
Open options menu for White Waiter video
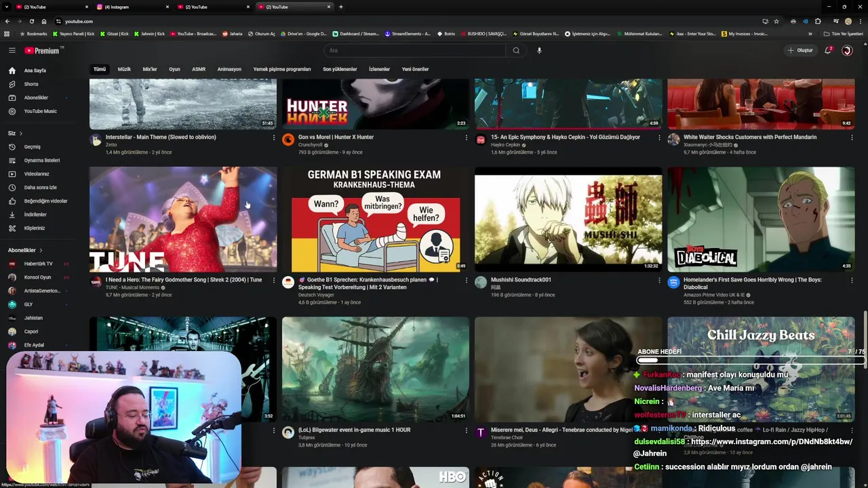pos(852,138)
